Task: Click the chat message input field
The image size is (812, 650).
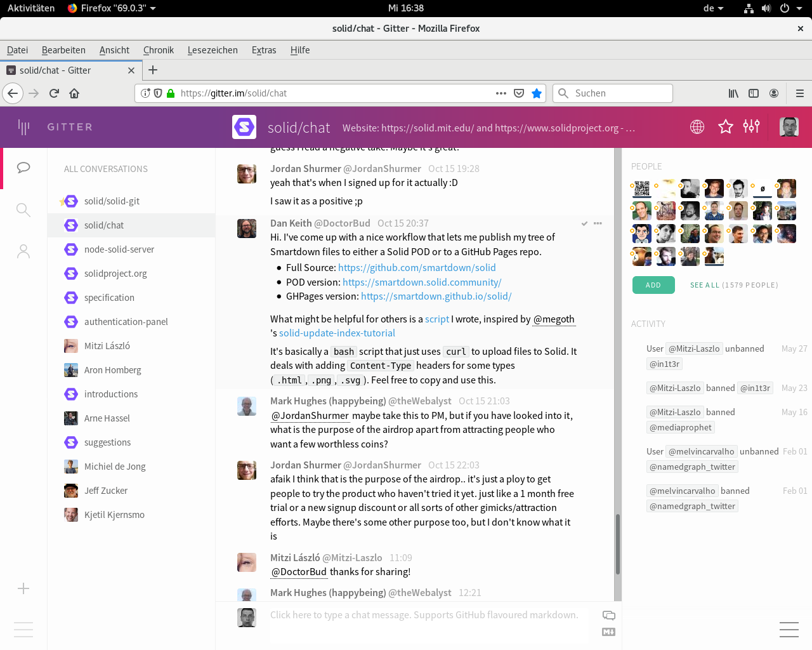Action: pyautogui.click(x=424, y=615)
